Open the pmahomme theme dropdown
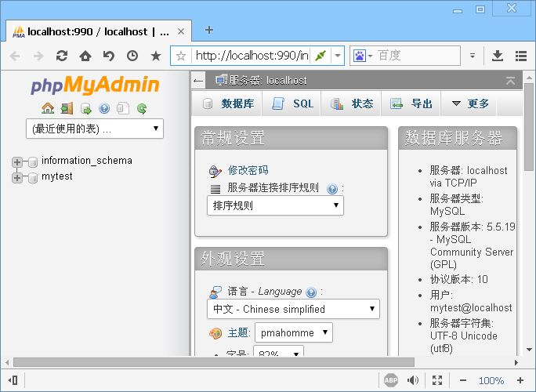Viewport: 536px width, 392px height. (294, 332)
